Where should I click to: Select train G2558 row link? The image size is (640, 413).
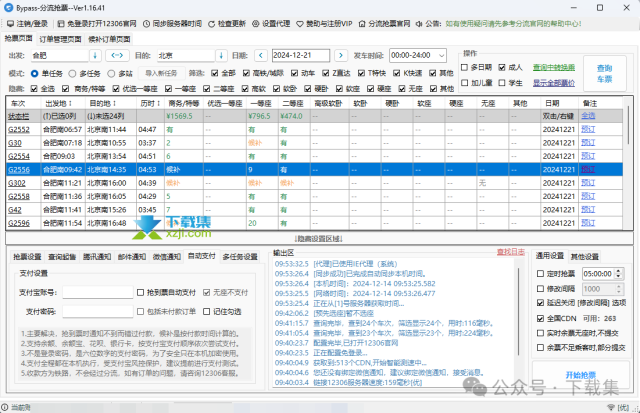[x=19, y=196]
